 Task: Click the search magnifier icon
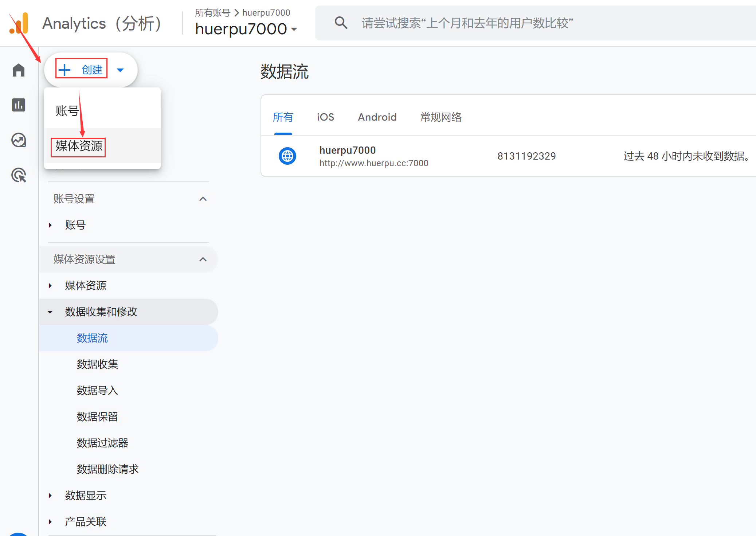point(341,23)
